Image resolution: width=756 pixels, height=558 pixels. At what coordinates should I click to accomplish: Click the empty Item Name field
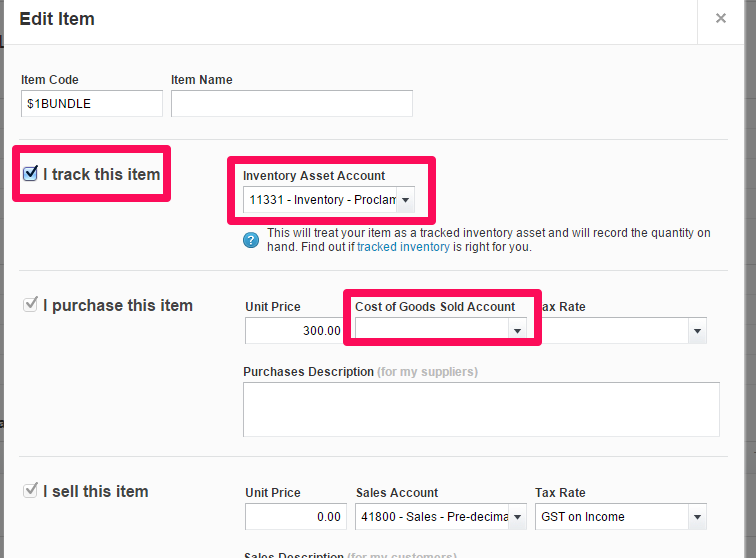(291, 103)
